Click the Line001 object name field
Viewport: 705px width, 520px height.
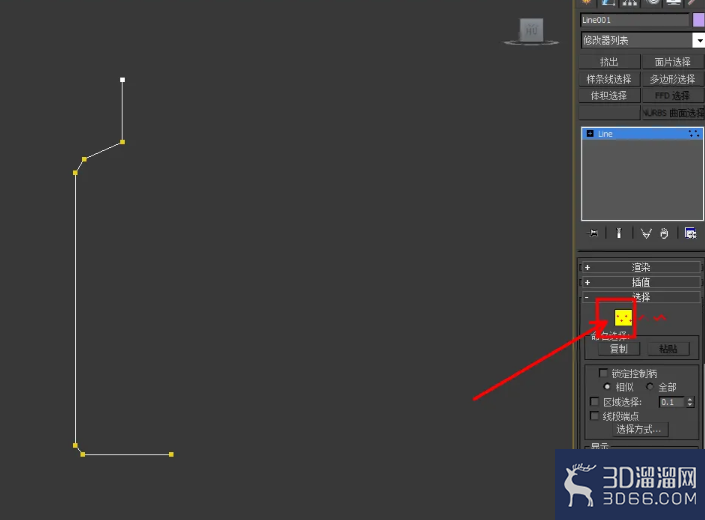pos(634,20)
